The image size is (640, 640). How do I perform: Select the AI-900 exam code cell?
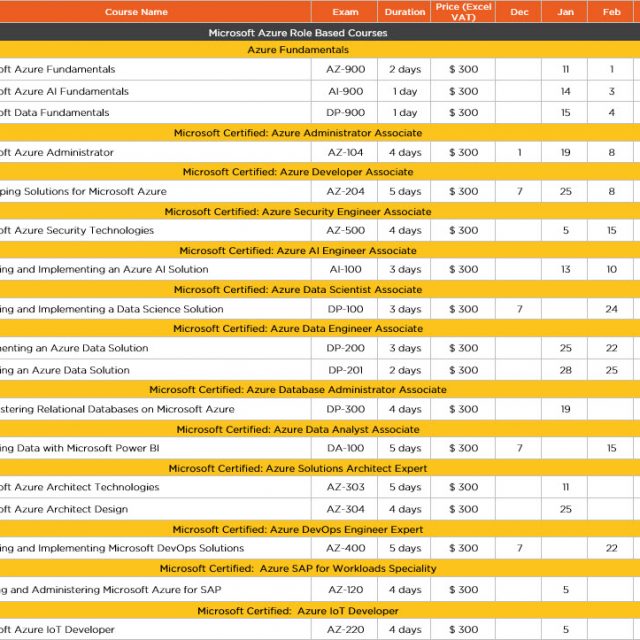[344, 92]
